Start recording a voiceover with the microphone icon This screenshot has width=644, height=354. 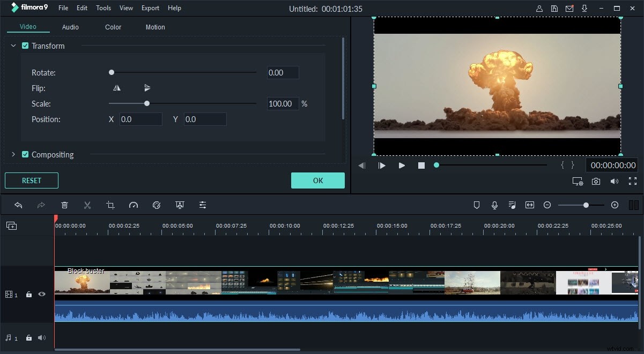[x=494, y=205]
